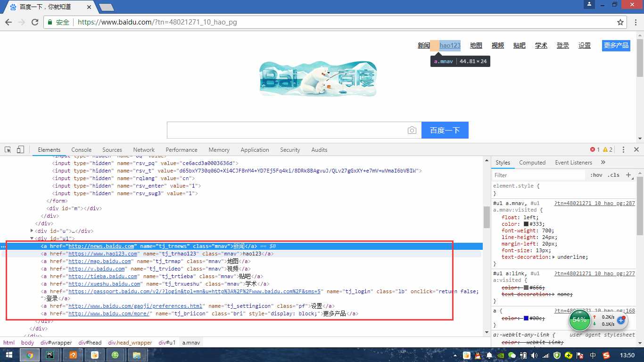Select div#head in the breadcrumb
This screenshot has width=644, height=362.
[x=90, y=343]
